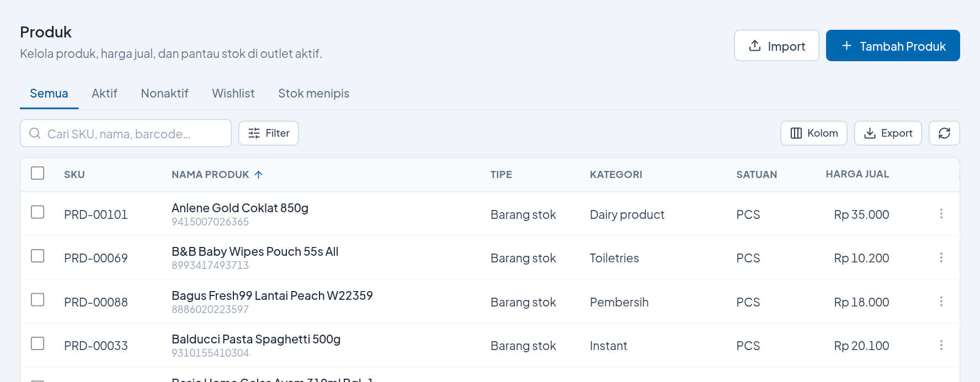This screenshot has width=980, height=382.
Task: Open row menu for Bagus Fresh99 Lantai Peach
Action: tap(941, 302)
